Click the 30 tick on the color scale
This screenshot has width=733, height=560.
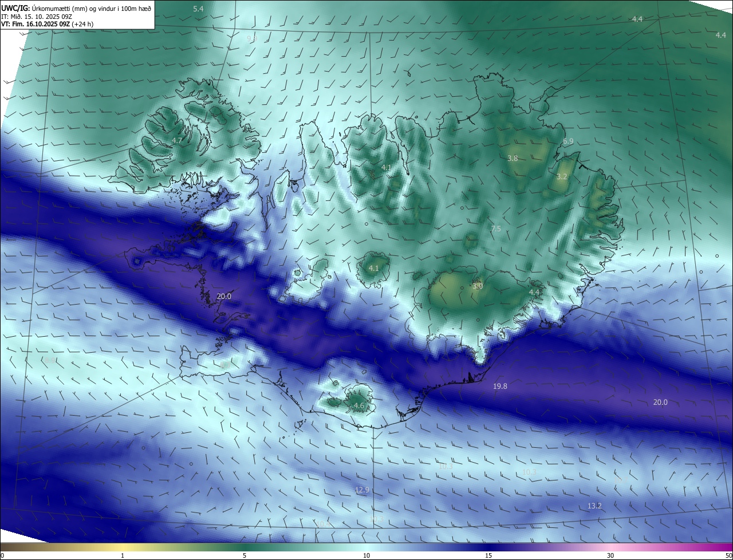610,555
